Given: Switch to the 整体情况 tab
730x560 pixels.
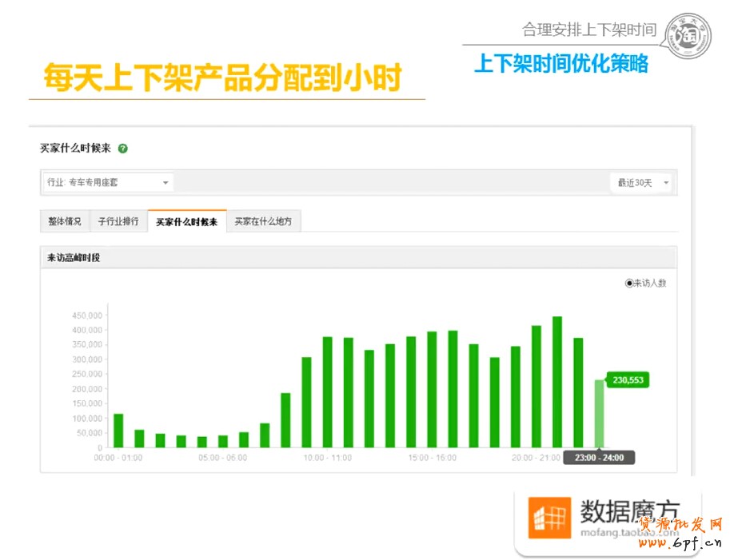Looking at the screenshot, I should (64, 221).
